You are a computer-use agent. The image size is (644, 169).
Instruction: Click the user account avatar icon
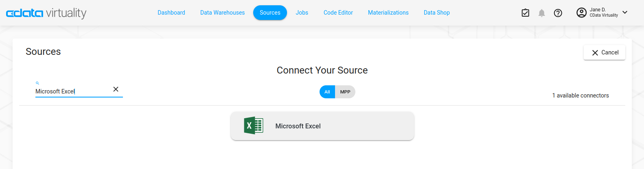click(x=581, y=13)
